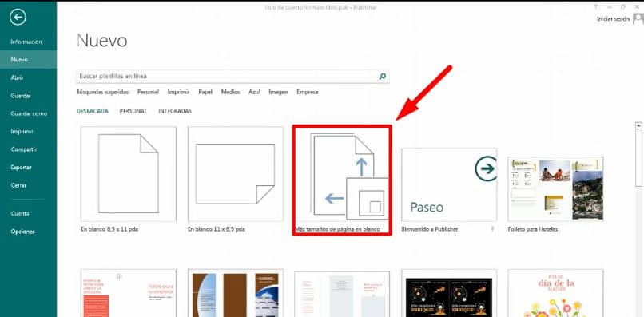Click the search magnifier icon

coord(383,77)
